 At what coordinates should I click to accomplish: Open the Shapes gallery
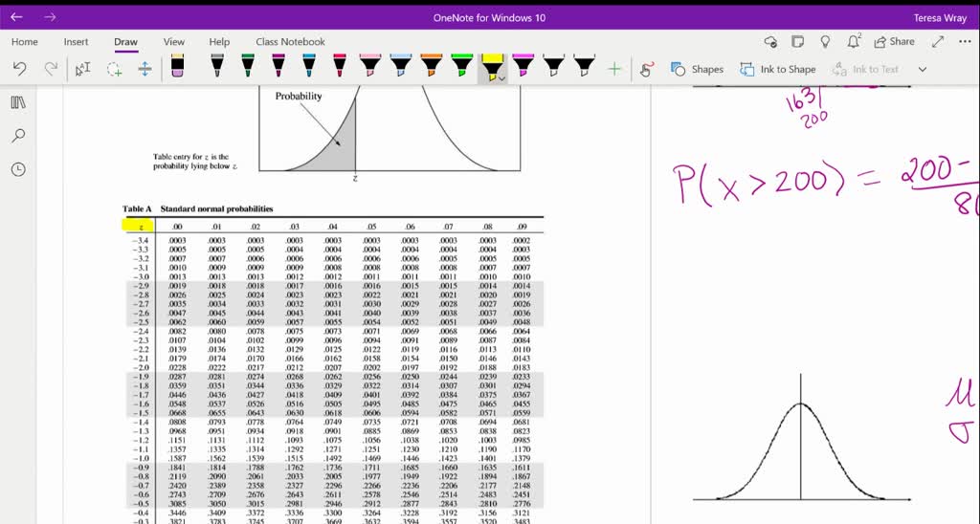tap(698, 69)
